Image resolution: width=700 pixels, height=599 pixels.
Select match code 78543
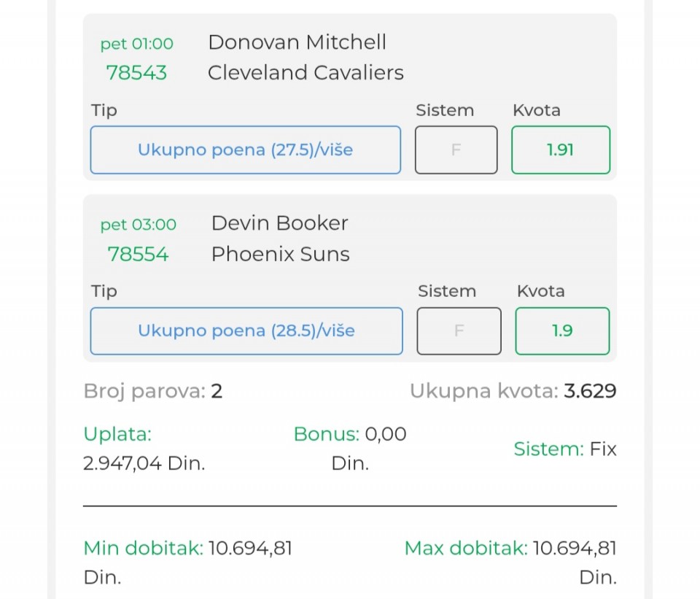136,73
